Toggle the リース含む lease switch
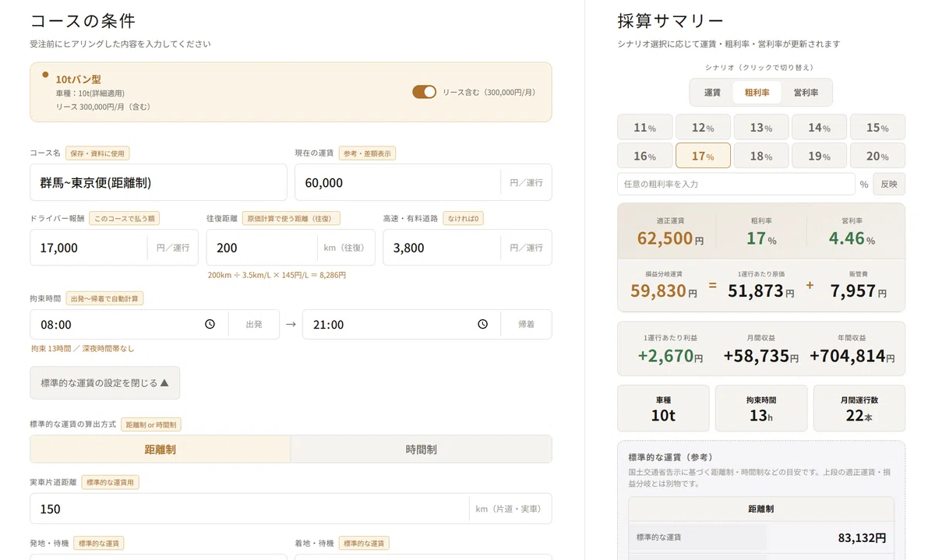 425,92
